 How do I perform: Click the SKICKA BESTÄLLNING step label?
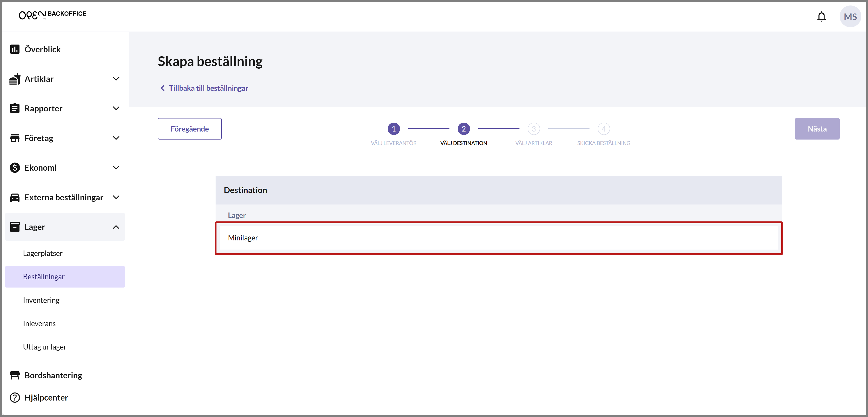click(603, 143)
